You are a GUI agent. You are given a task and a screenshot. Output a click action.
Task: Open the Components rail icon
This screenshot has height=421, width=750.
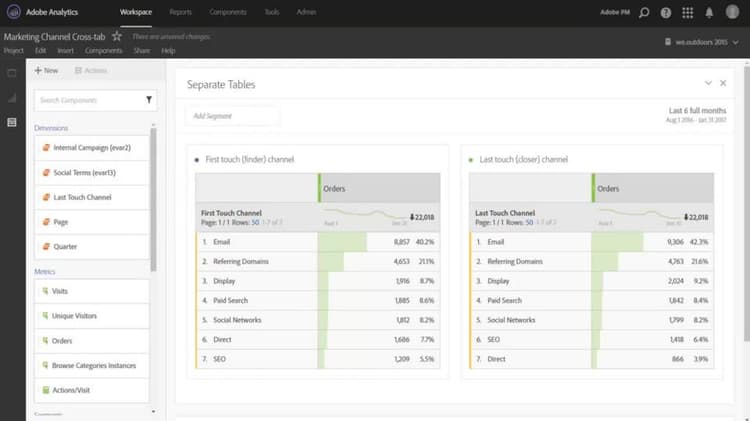click(x=12, y=122)
